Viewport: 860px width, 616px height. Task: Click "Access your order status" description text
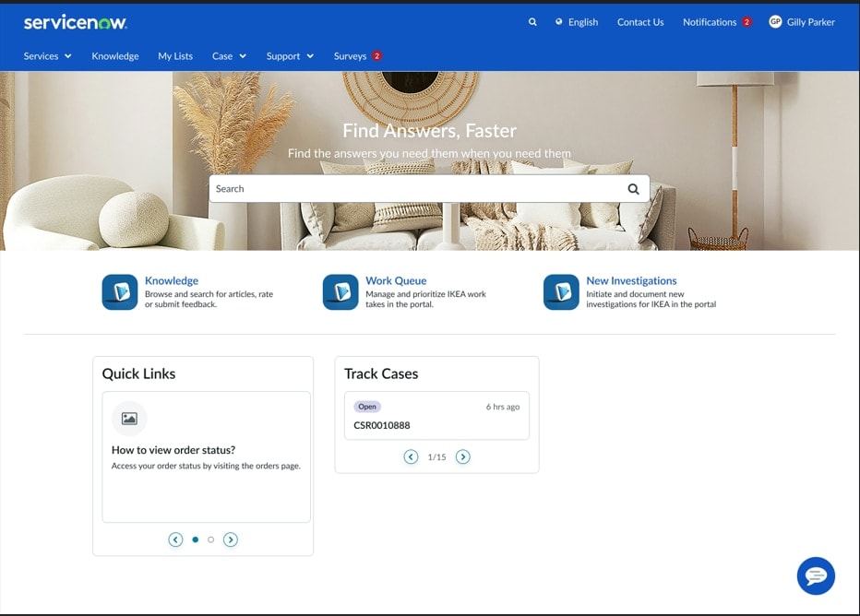point(206,466)
